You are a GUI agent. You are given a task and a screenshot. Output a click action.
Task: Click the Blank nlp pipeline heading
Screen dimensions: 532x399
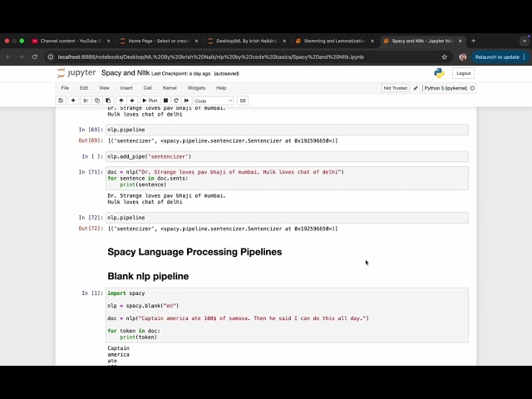(x=148, y=276)
